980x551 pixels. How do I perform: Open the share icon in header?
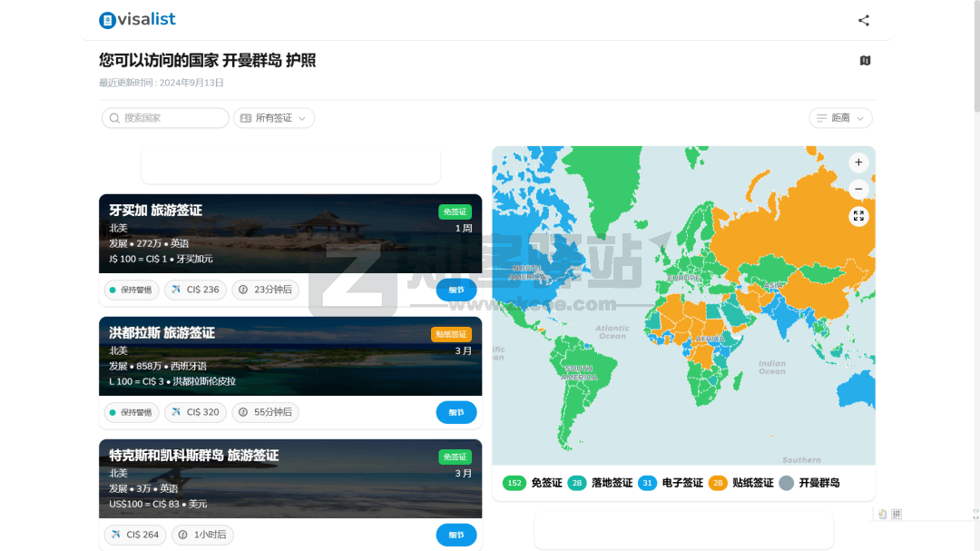pyautogui.click(x=863, y=20)
